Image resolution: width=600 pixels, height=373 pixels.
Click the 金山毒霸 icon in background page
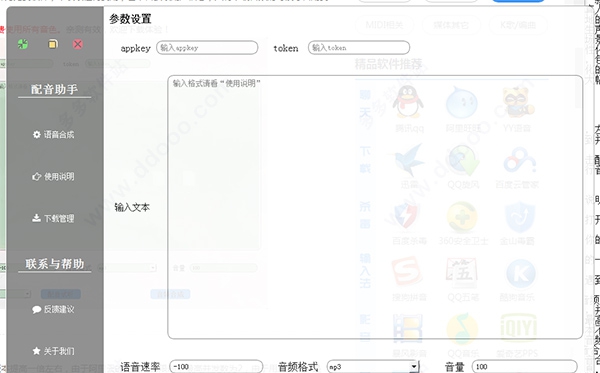(519, 217)
